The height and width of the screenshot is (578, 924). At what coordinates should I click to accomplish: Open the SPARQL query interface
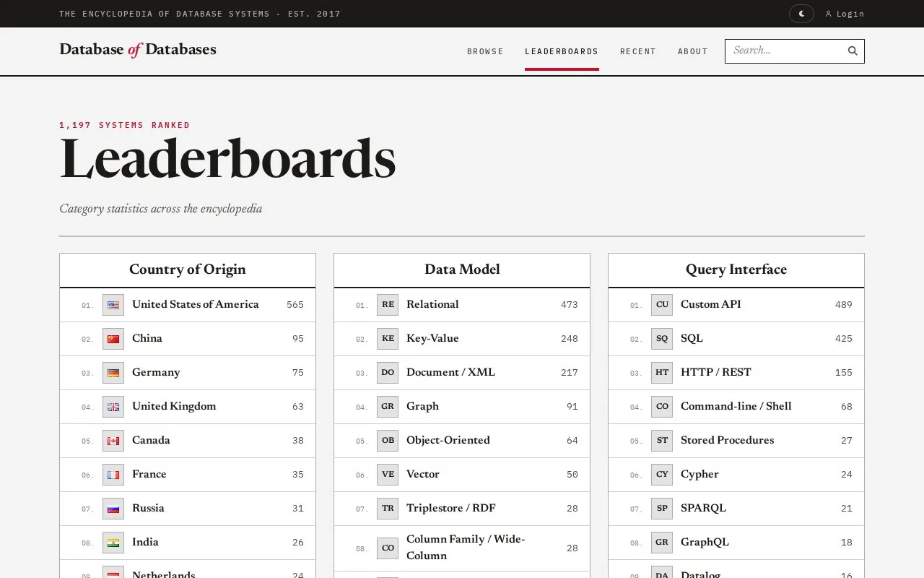703,508
